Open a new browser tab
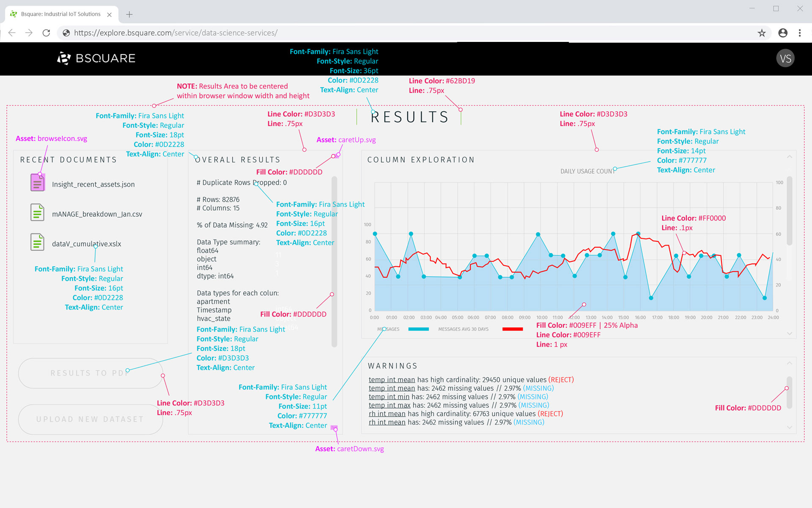Screen dimensions: 812x508 pyautogui.click(x=129, y=14)
